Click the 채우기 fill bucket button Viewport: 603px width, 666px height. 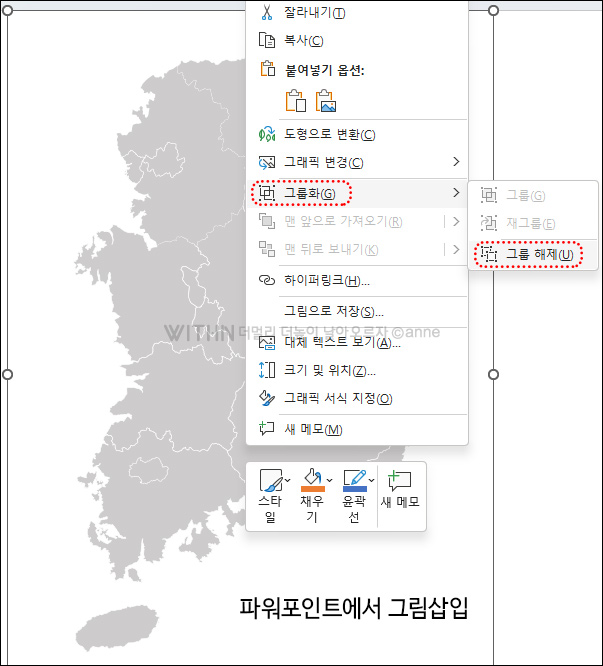[x=312, y=496]
